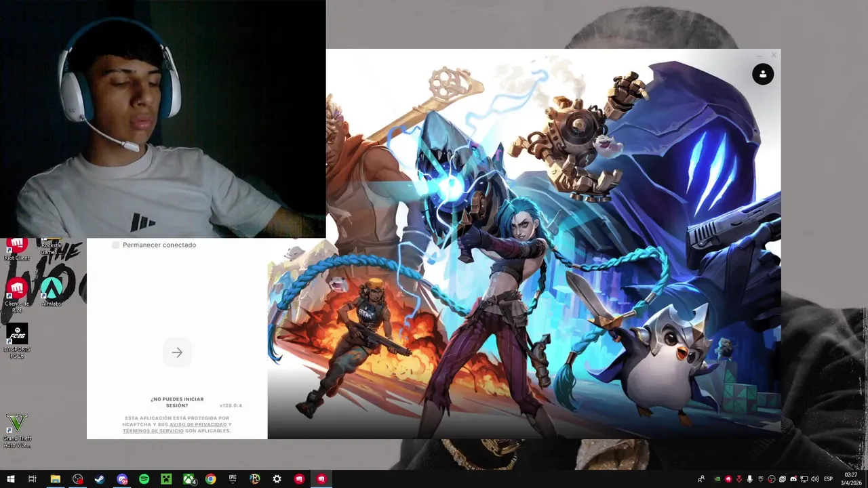Open the Discord tray icon

(x=793, y=479)
